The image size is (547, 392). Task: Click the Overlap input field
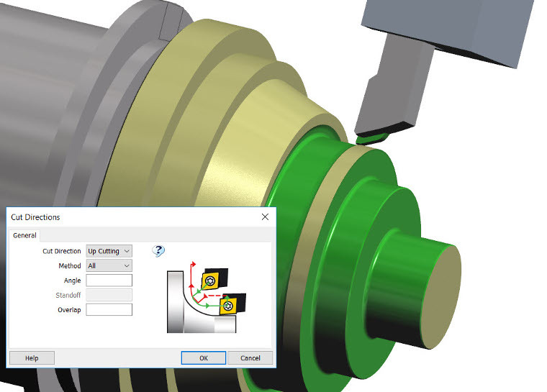click(109, 310)
